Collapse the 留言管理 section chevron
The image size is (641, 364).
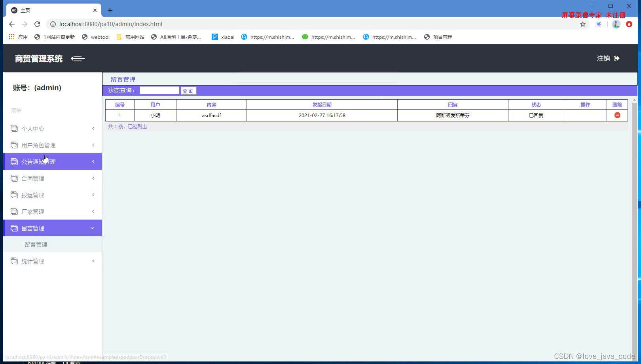92,228
